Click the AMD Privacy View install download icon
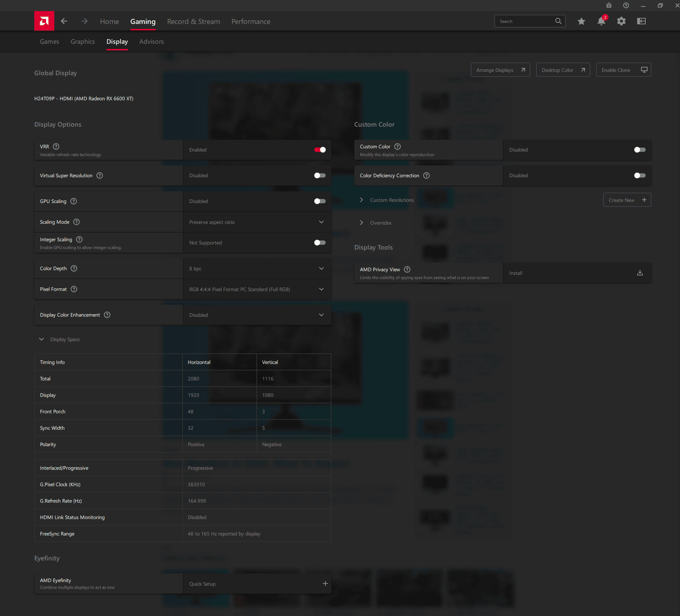The image size is (680, 616). pos(640,273)
